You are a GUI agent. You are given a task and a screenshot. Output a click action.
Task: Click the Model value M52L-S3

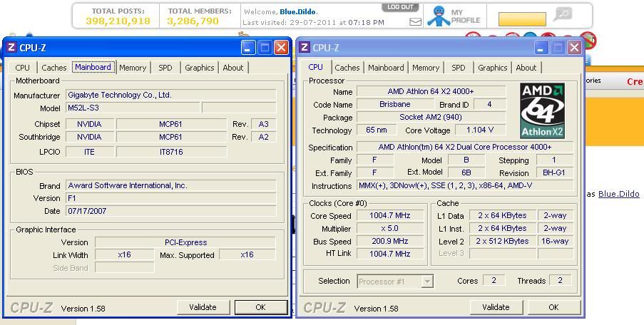click(133, 108)
